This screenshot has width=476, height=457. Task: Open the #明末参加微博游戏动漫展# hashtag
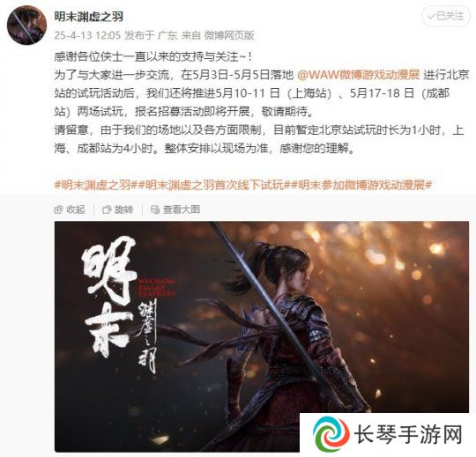point(361,185)
